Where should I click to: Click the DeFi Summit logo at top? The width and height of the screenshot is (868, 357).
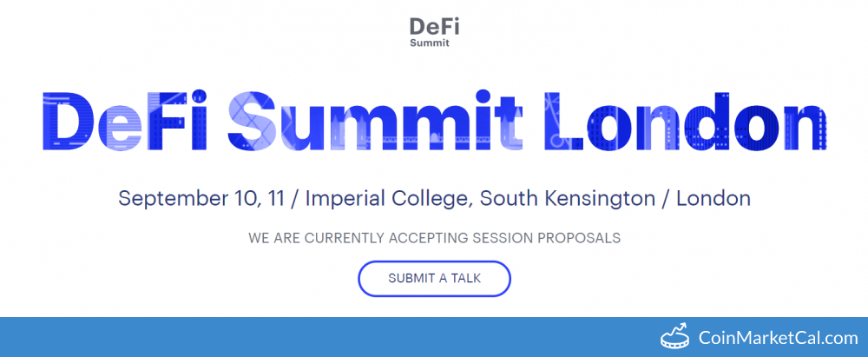pyautogui.click(x=430, y=30)
